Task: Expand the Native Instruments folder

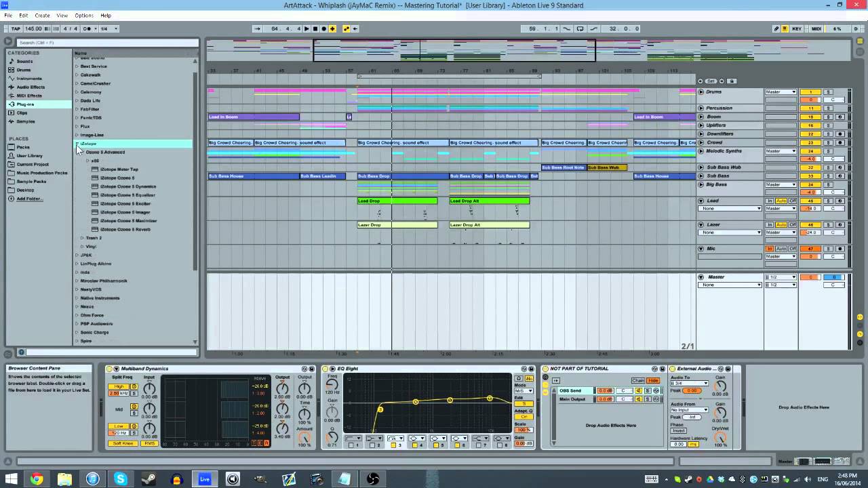Action: [x=77, y=298]
